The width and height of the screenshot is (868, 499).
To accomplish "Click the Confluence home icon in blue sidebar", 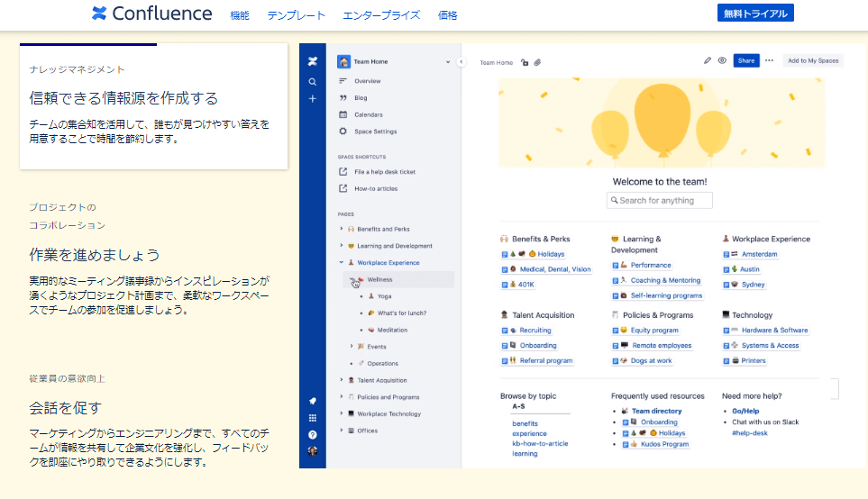I will (312, 61).
